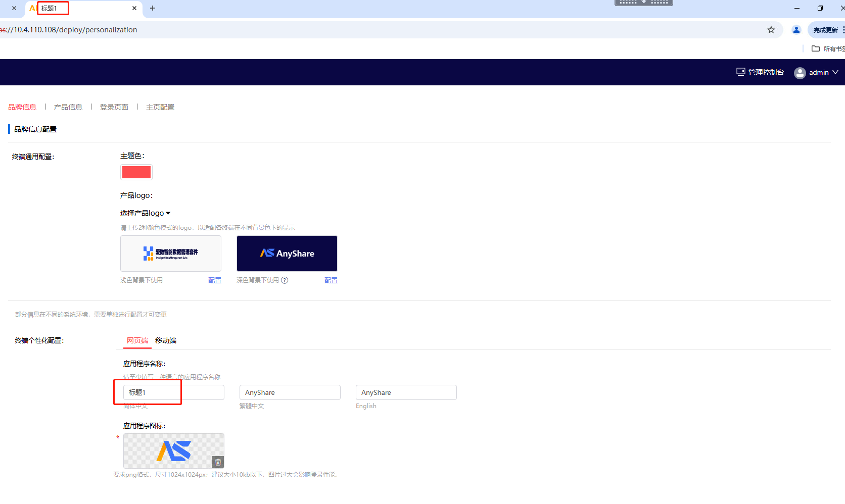Click 配置 under the light-background logo
845x504 pixels.
click(x=215, y=280)
